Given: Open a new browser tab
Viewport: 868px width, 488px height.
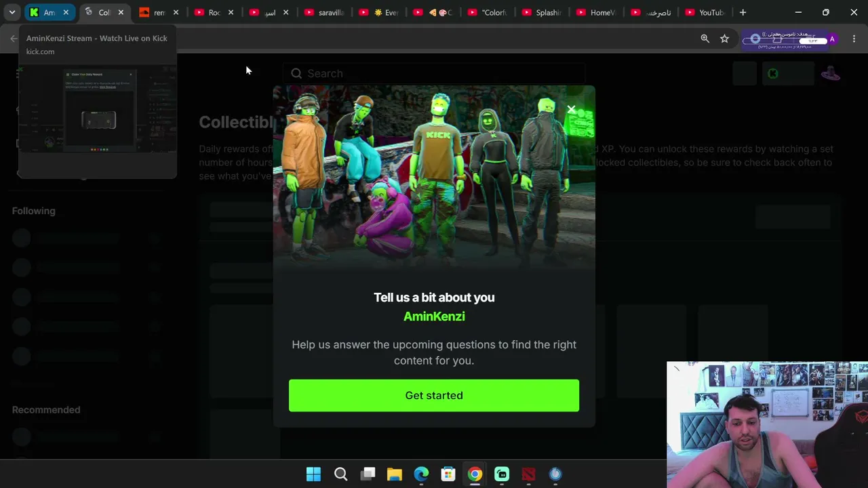Looking at the screenshot, I should 743,12.
